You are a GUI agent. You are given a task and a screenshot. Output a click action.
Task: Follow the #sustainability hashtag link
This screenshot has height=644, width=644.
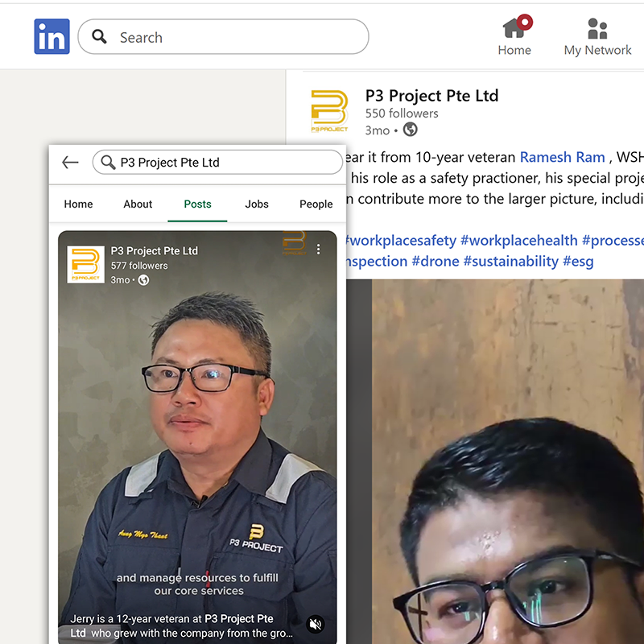510,261
